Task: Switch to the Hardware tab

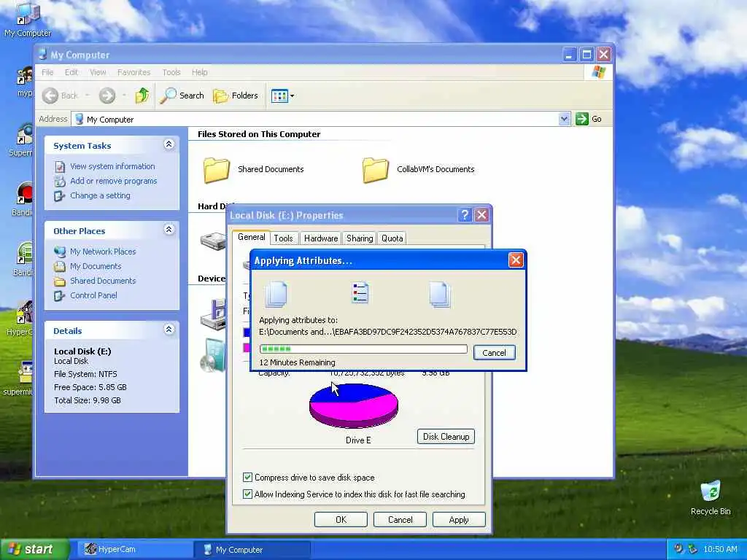Action: point(321,238)
